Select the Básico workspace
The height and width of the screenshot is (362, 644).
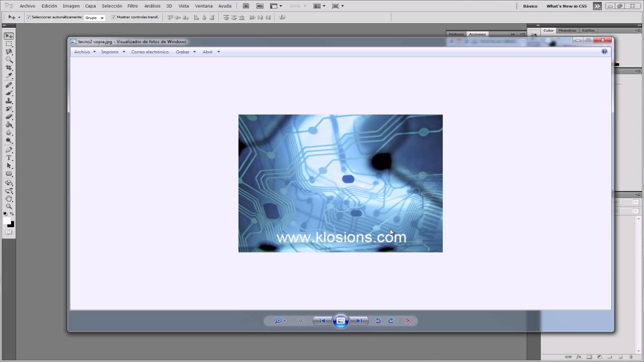pos(530,6)
